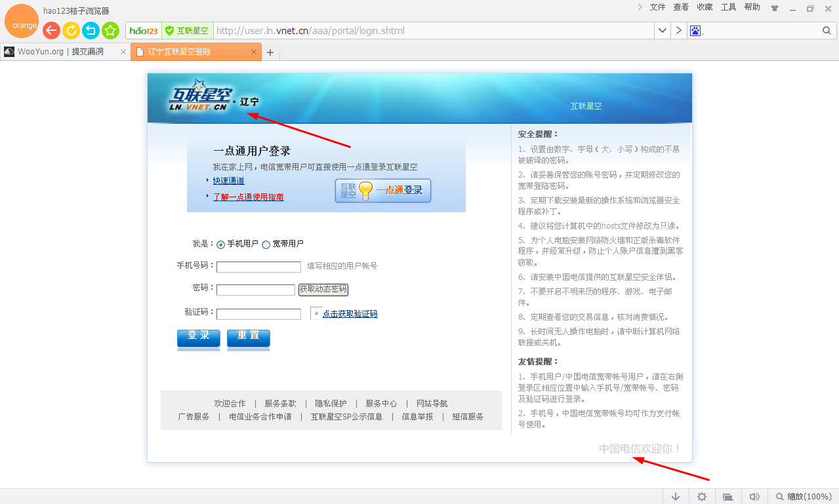
Task: Reload page with yellow refresh icon
Action: point(71,30)
